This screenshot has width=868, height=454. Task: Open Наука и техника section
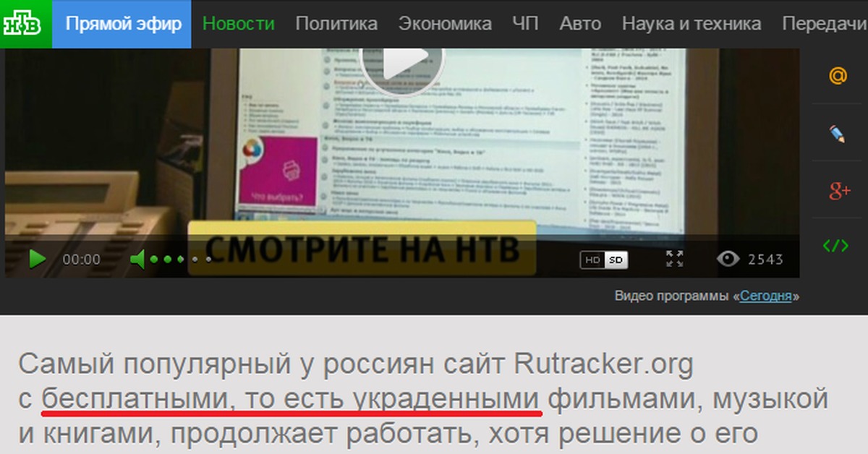click(x=692, y=24)
